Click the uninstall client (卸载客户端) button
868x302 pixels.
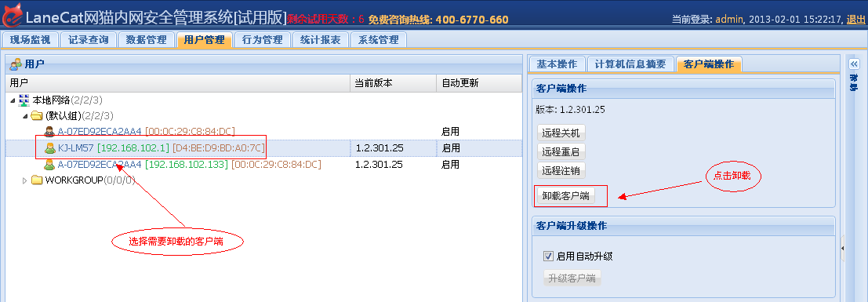point(565,195)
